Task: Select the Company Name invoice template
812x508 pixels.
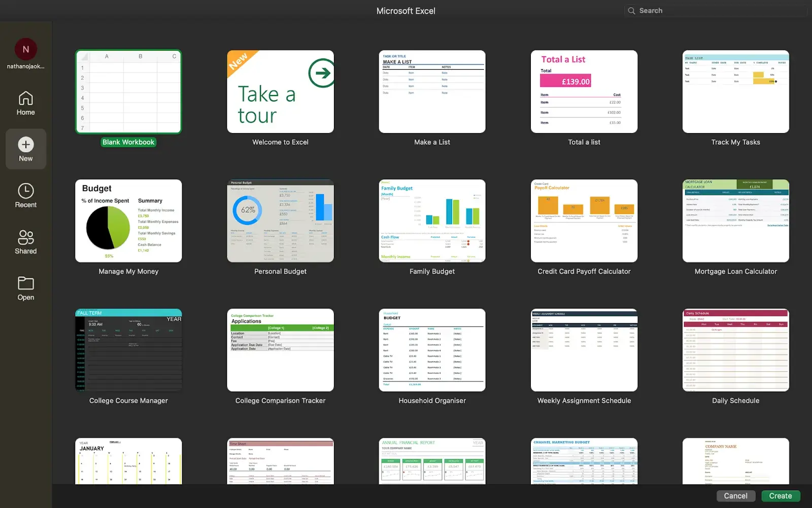Action: tap(736, 461)
